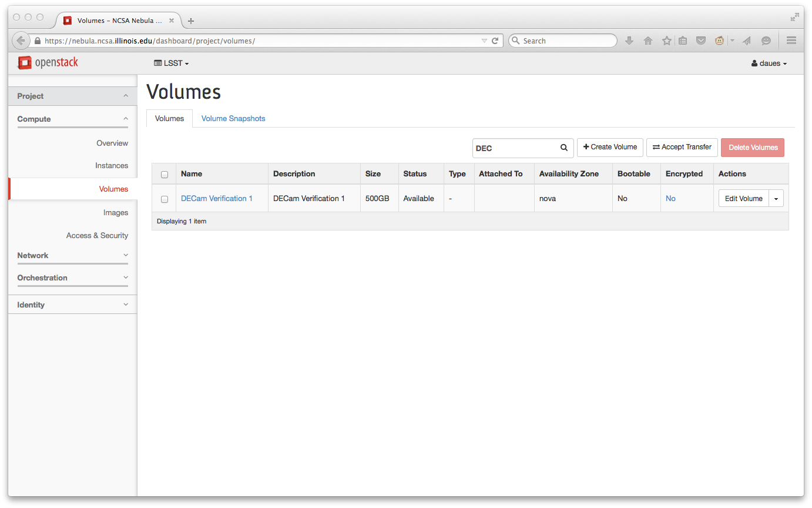Open the Edit Volume actions dropdown arrow
The height and width of the screenshot is (508, 812).
(776, 199)
